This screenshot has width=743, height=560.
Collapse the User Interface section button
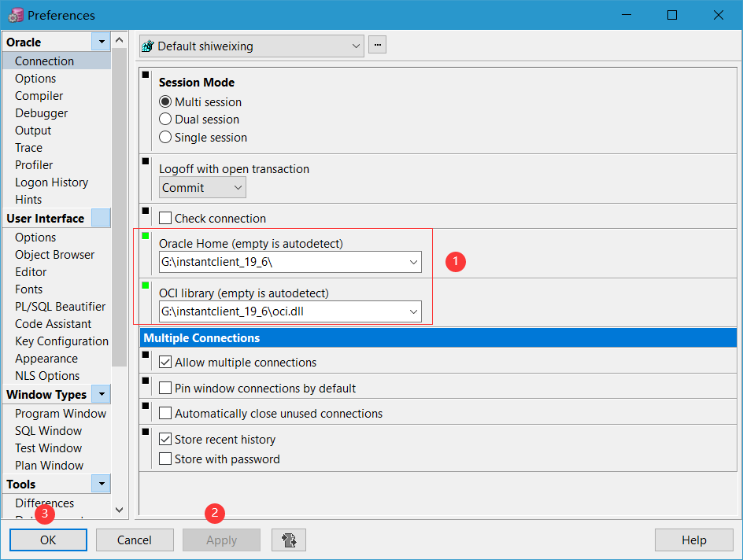click(101, 218)
